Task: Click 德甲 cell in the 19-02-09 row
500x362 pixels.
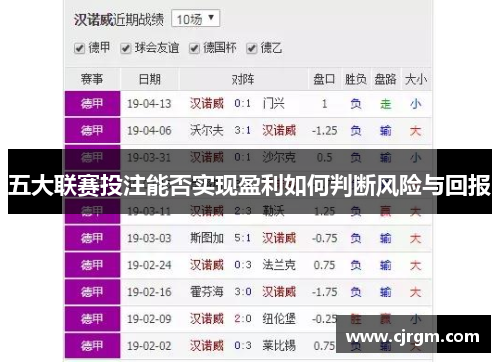Action: pos(92,319)
